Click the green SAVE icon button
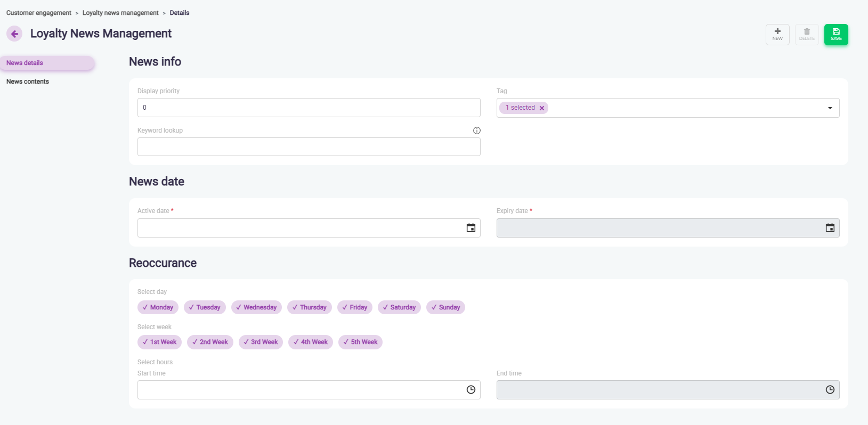 coord(836,35)
